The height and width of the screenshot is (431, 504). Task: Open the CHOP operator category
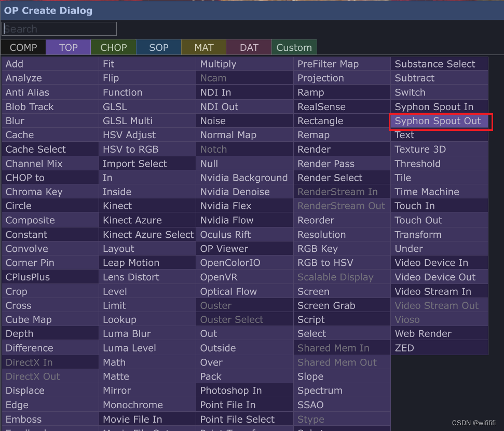[x=113, y=47]
